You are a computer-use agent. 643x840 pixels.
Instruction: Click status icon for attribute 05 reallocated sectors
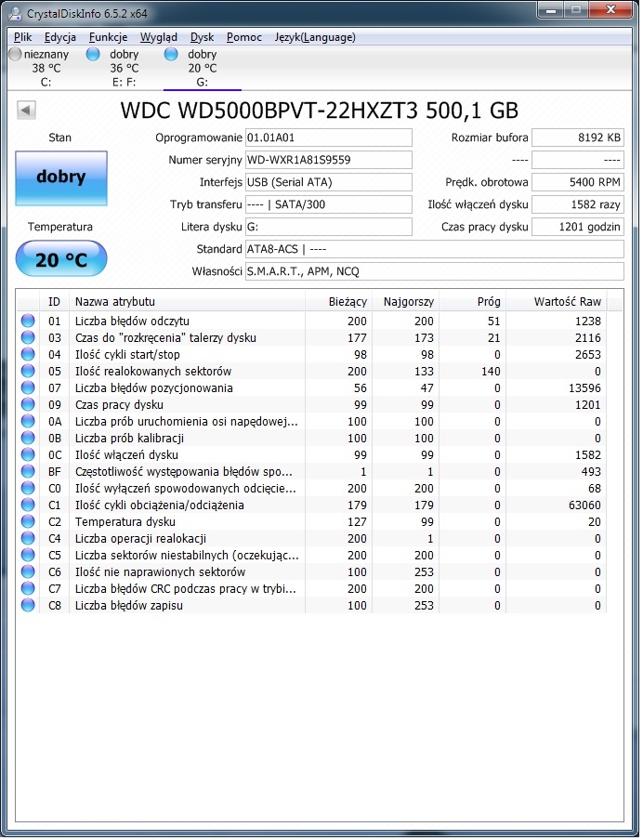(28, 371)
